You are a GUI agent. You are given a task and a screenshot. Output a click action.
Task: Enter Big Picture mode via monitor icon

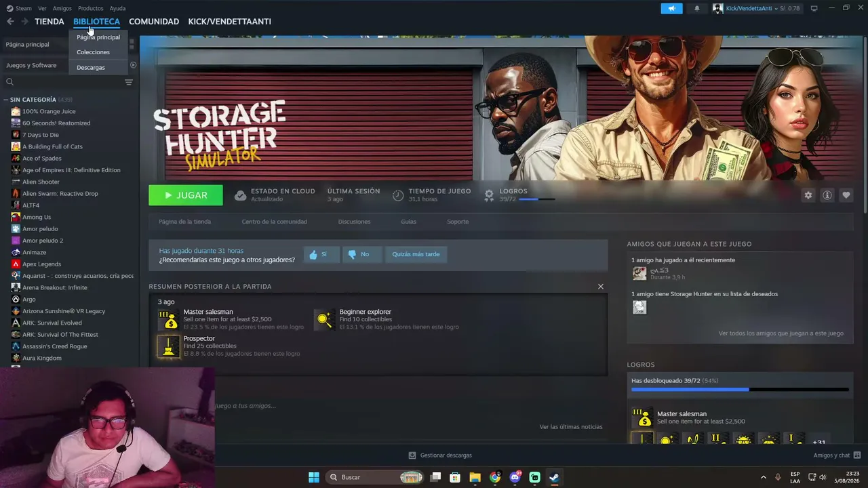point(814,8)
